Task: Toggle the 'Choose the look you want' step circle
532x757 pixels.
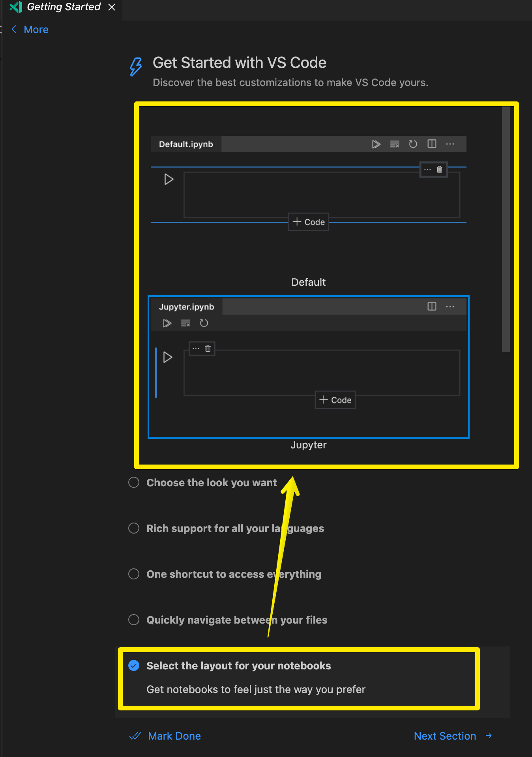Action: 134,482
